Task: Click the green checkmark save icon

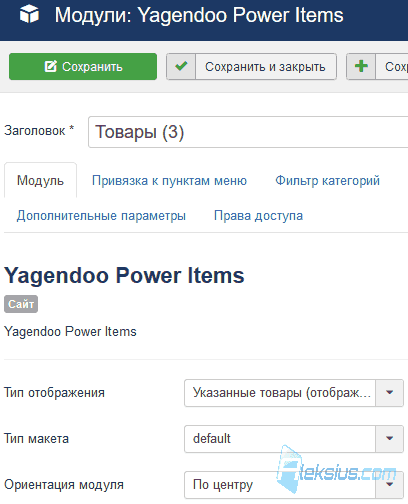Action: pyautogui.click(x=181, y=66)
